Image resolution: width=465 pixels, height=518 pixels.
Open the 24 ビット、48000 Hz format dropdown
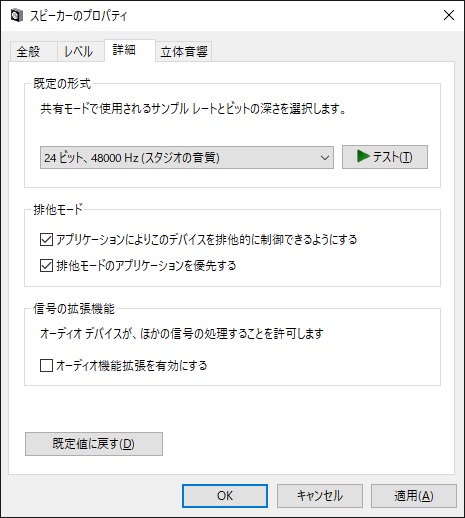coord(187,157)
